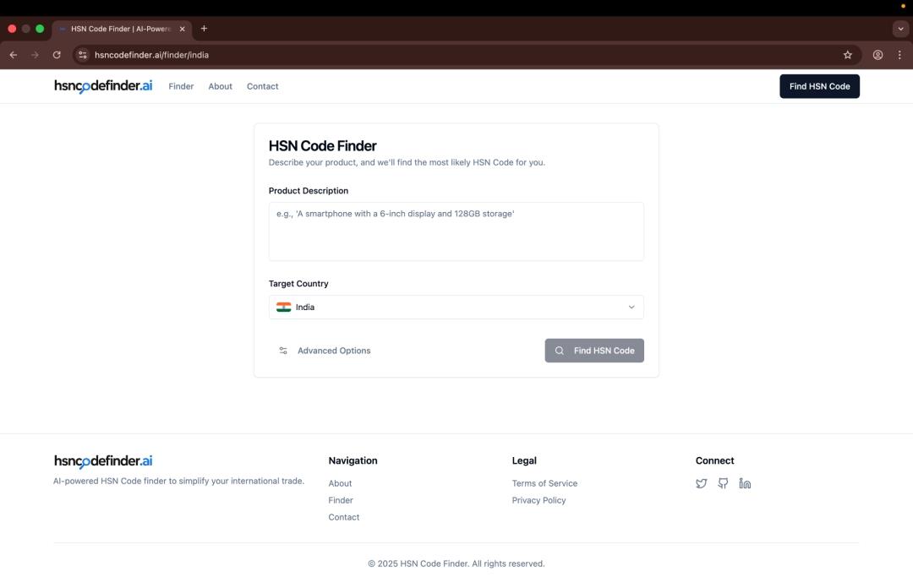Expand Advanced Options

pyautogui.click(x=325, y=351)
